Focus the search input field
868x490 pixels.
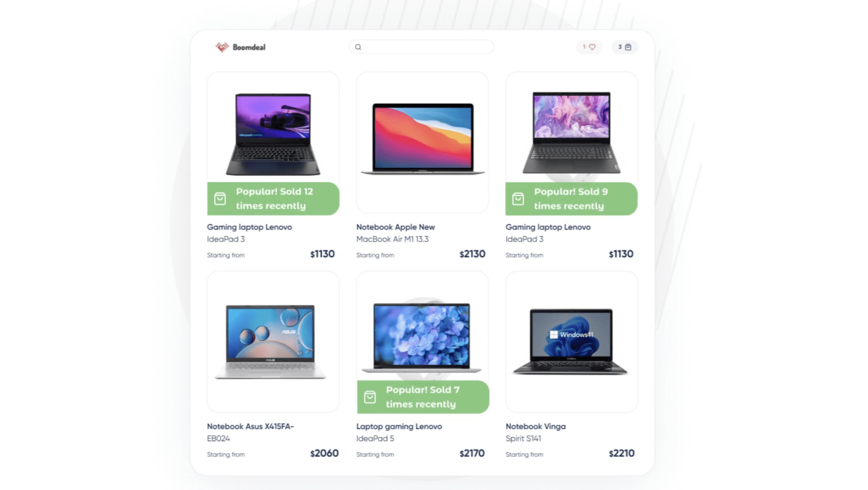pos(421,47)
